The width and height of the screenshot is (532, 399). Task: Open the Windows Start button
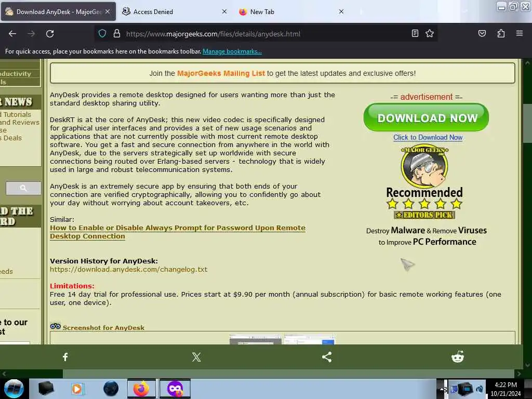(14, 389)
